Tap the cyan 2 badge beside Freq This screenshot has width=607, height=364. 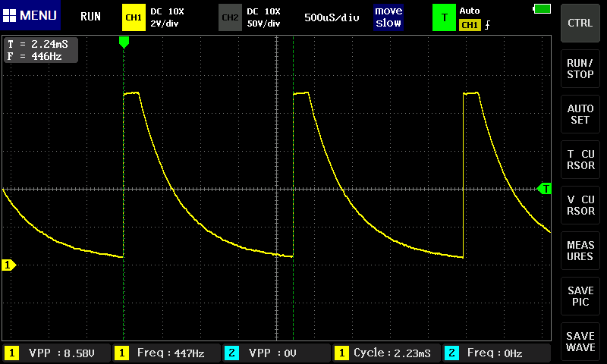pos(451,353)
